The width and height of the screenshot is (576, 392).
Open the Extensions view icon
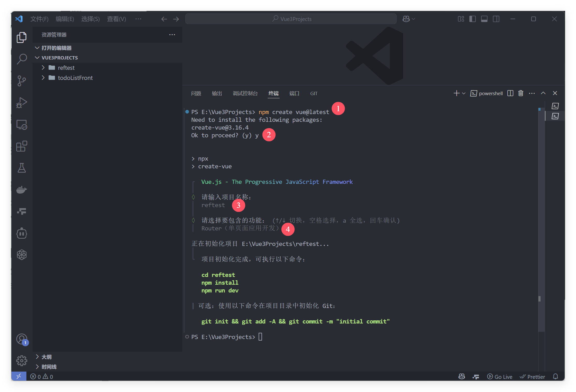21,146
